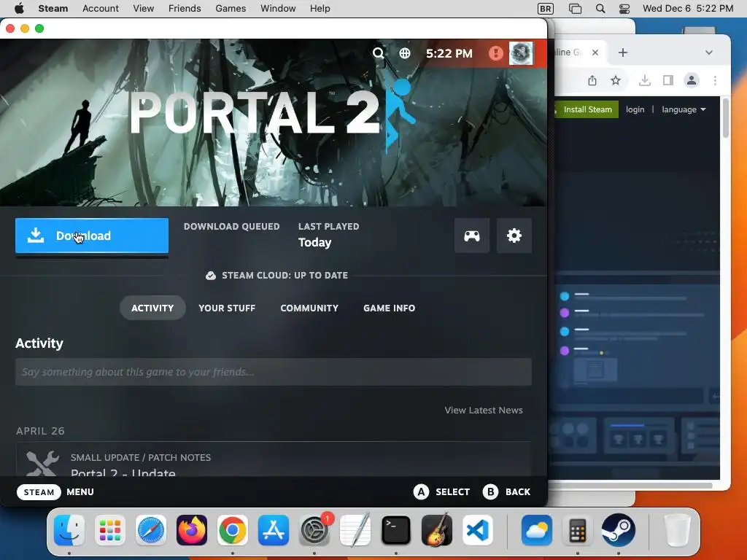Open Chrome downloads icon
747x560 pixels.
click(645, 80)
